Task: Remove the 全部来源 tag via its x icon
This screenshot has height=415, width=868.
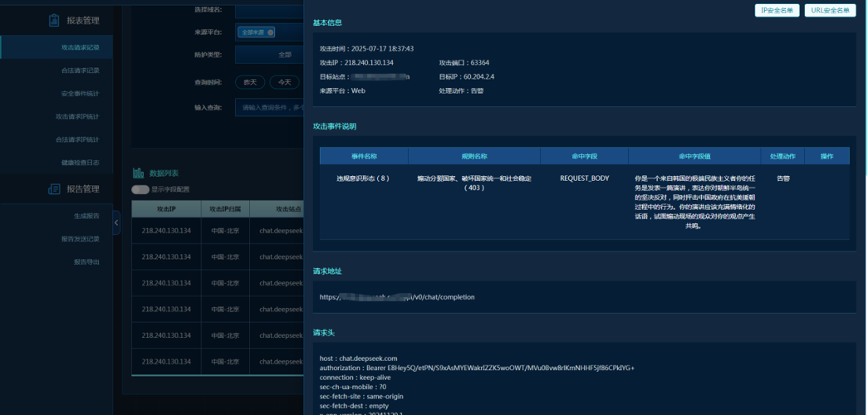Action: click(x=270, y=32)
